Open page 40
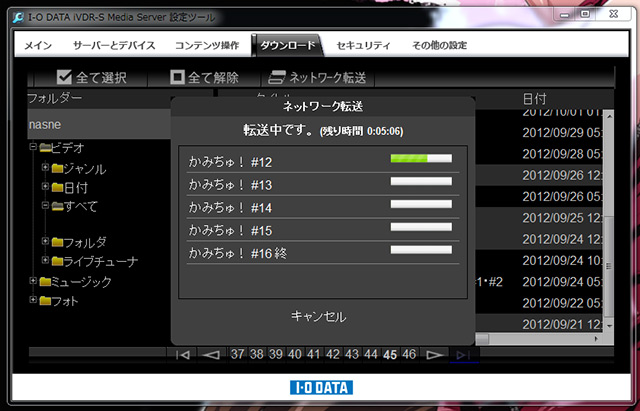The width and height of the screenshot is (640, 411). pos(295,354)
